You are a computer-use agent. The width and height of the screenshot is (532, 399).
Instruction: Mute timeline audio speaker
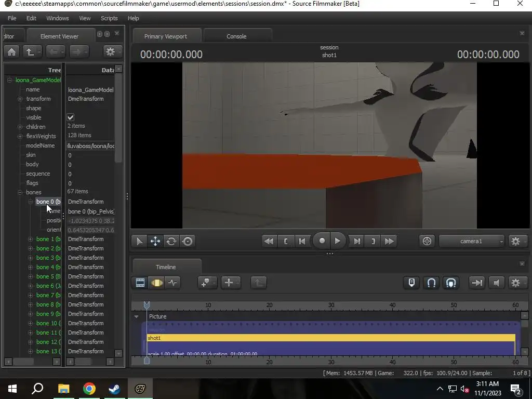(x=496, y=283)
